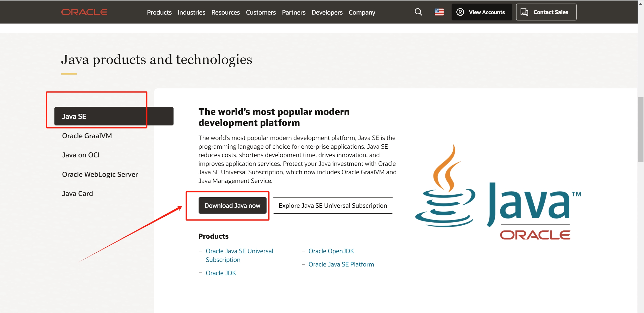Click Download Java now button

[232, 205]
